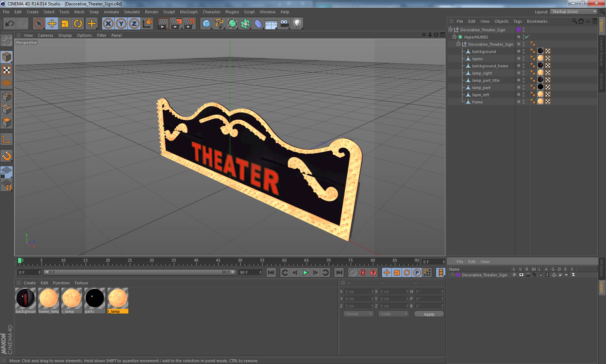Select the purple layer color of Decorative_Theater_Sign
Viewport: 606px width, 364px height.
[x=519, y=30]
